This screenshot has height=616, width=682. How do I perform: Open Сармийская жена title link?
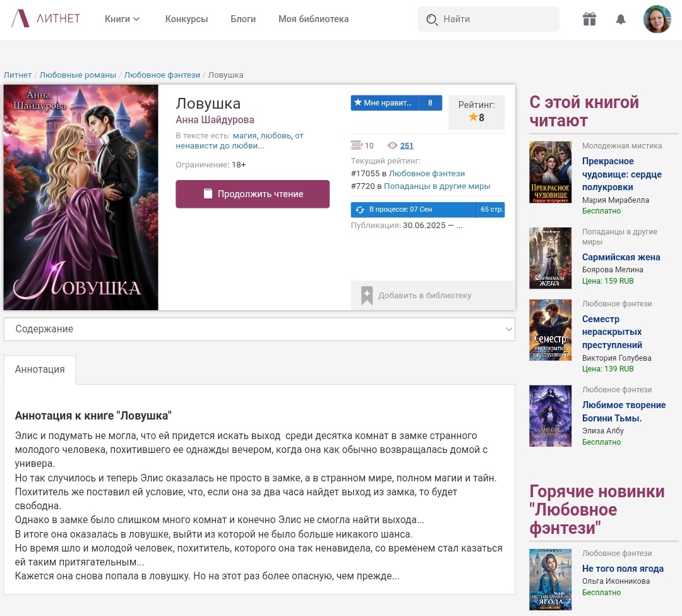pyautogui.click(x=621, y=257)
